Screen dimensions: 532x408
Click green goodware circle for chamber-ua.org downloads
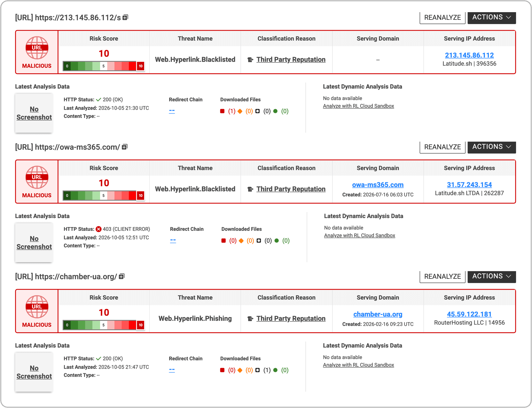(275, 370)
